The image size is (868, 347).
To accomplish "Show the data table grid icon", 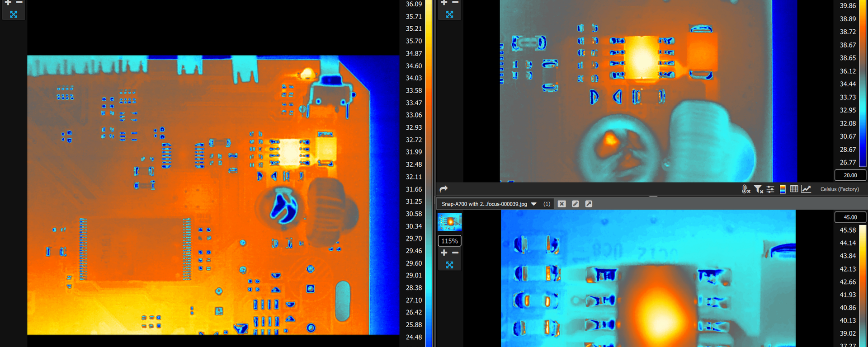I will (794, 189).
